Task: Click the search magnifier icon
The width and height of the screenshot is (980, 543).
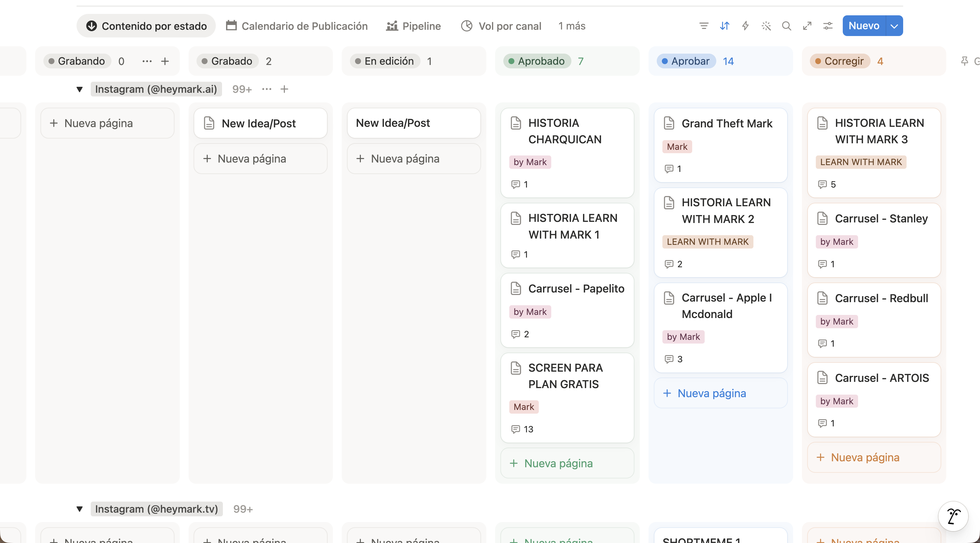Action: point(786,26)
